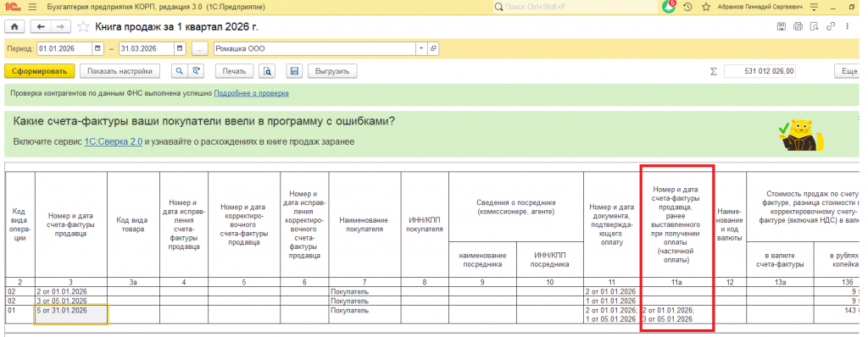This screenshot has height=337, width=868.
Task: Select cell 5 от 31.01.2026
Action: click(x=71, y=314)
